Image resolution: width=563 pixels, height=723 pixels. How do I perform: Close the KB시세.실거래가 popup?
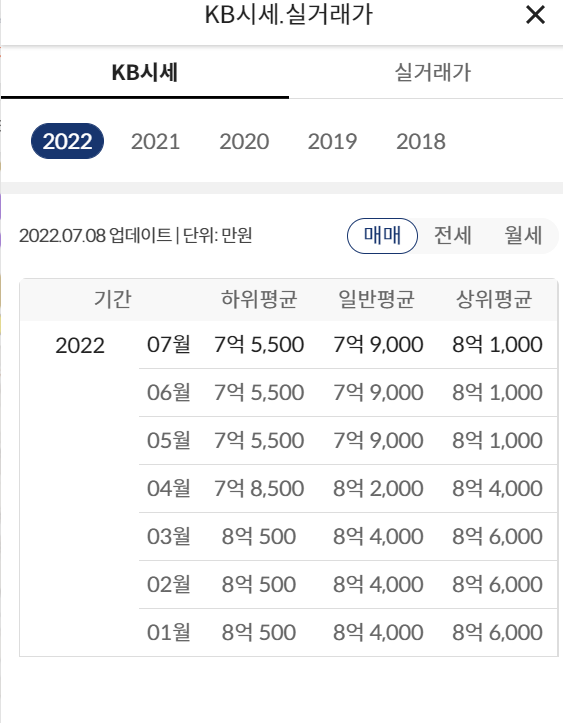[535, 15]
